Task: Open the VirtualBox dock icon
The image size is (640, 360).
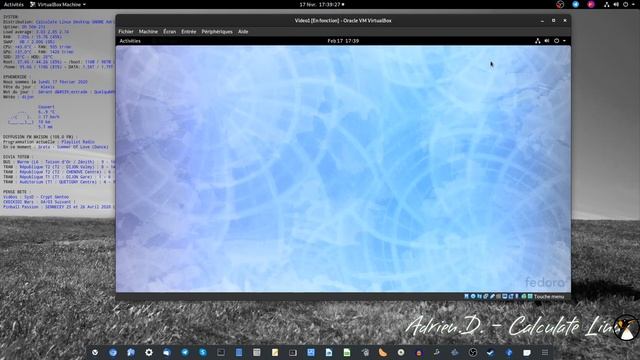Action: (509, 353)
